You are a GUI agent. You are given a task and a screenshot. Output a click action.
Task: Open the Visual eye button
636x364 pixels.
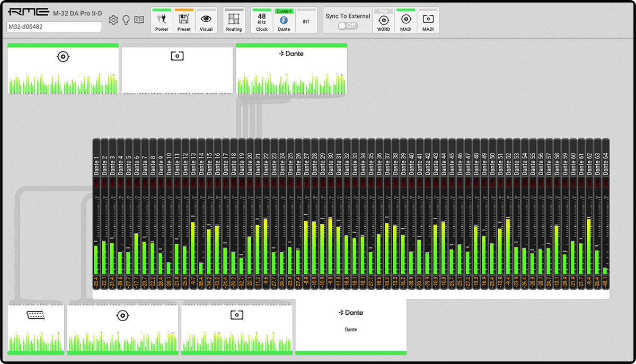click(206, 21)
